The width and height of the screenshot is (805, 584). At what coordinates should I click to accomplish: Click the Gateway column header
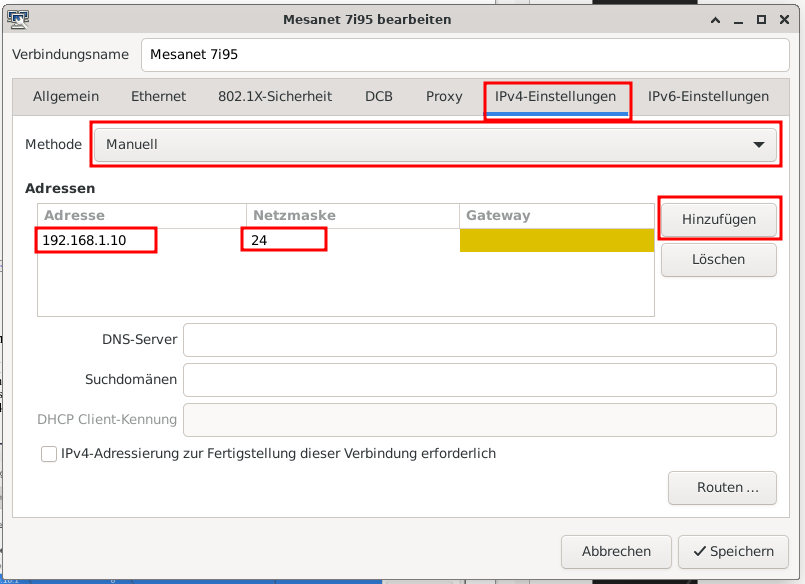coord(557,216)
